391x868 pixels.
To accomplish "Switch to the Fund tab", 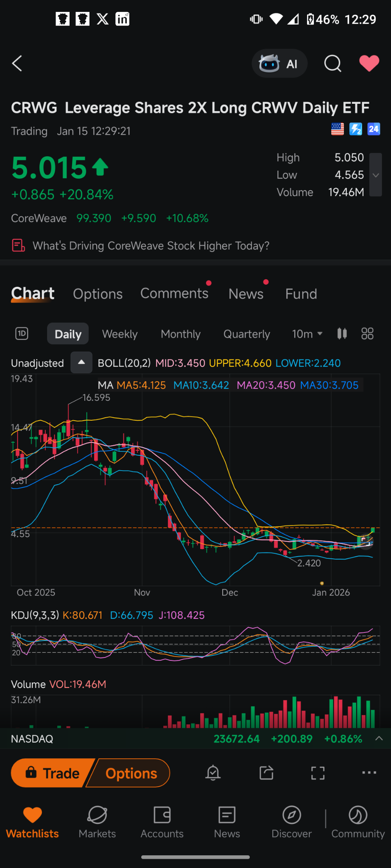I will coord(301,294).
